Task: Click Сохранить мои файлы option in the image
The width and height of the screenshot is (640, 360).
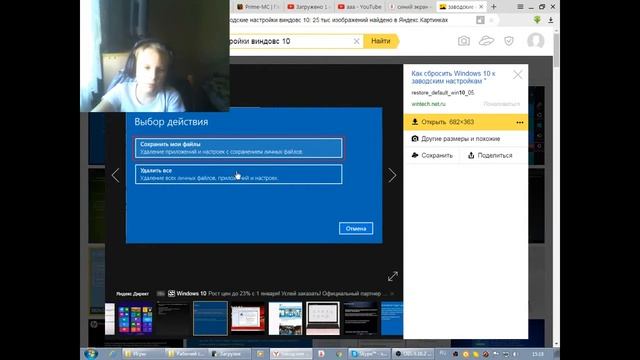Action: point(239,148)
